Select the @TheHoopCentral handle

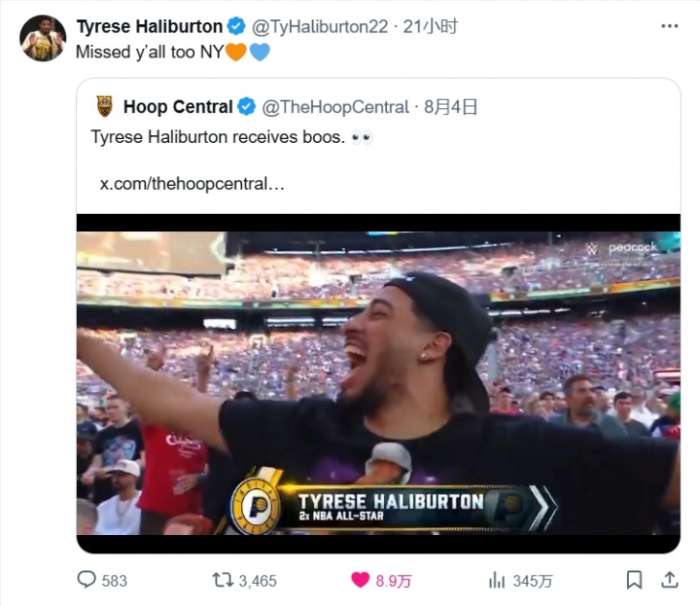335,106
